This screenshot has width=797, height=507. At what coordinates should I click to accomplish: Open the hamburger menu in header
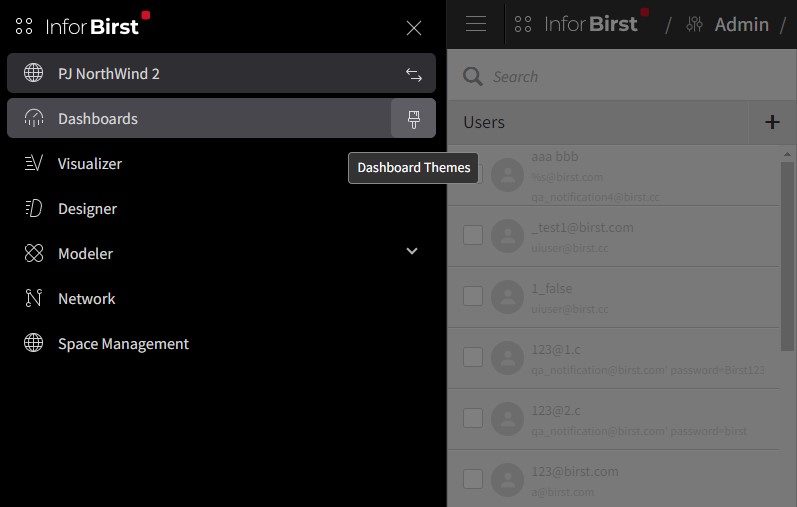click(x=476, y=24)
